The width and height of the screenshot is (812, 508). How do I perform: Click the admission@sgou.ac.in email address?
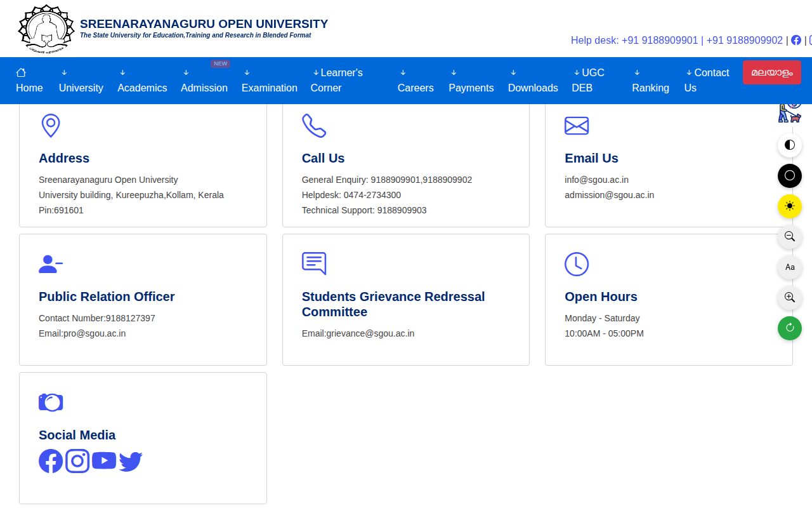coord(609,195)
